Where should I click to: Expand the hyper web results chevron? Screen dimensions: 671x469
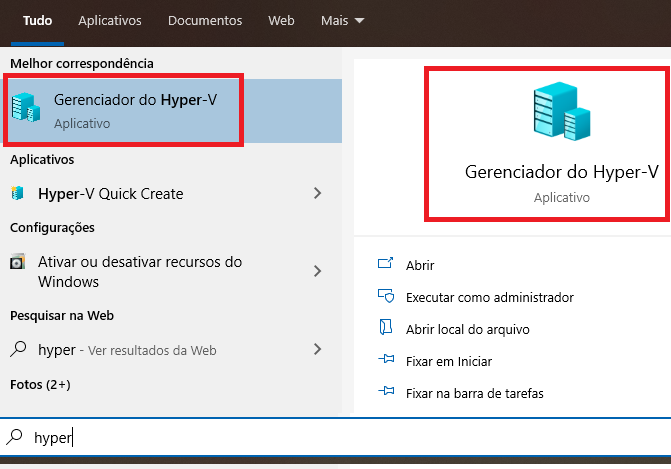tap(317, 350)
